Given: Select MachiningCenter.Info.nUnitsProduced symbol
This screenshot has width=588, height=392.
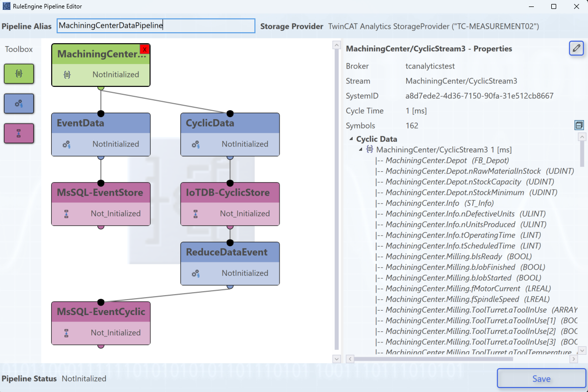Looking at the screenshot, I should point(466,224).
